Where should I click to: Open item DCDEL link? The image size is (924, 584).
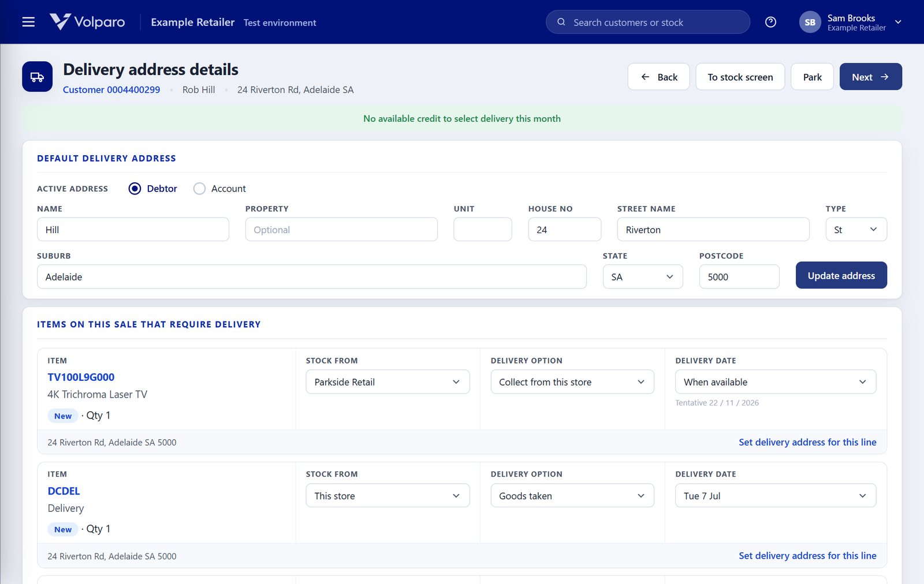(x=64, y=491)
